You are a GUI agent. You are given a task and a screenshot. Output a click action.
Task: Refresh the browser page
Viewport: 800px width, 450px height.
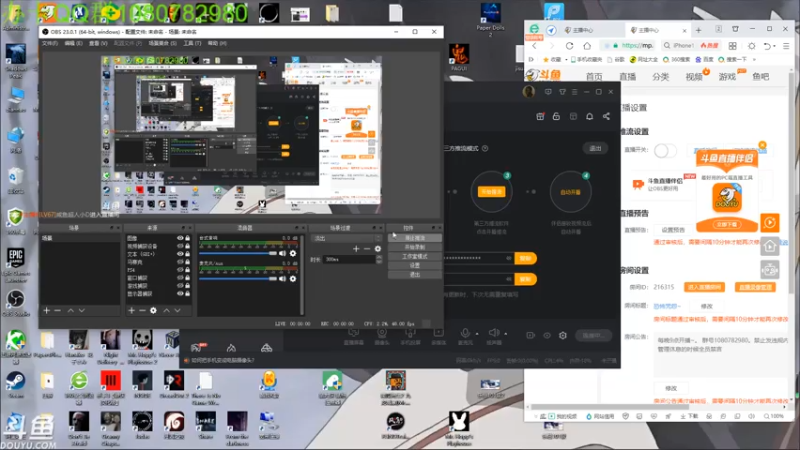(x=569, y=46)
